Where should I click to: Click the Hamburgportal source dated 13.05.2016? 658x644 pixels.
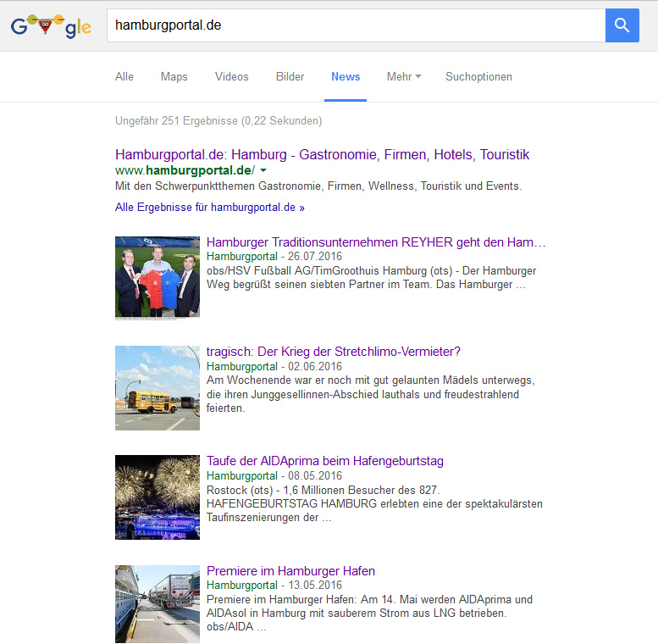point(242,586)
